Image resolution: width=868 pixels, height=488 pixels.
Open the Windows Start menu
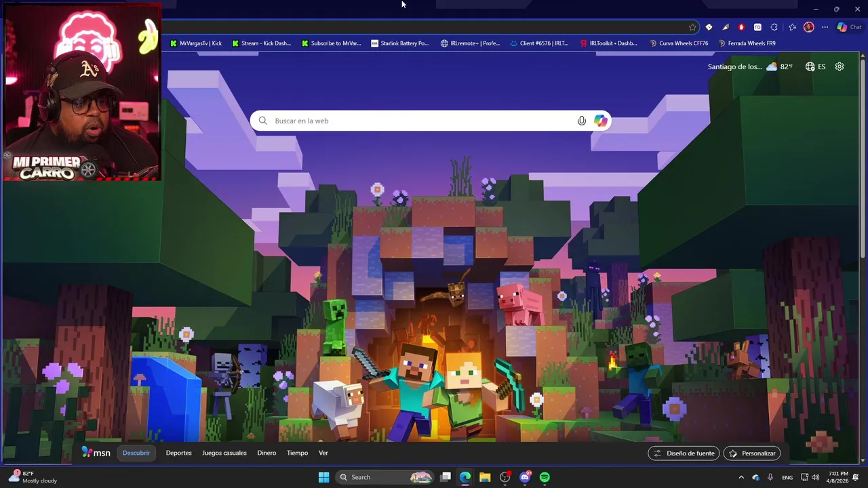click(x=323, y=477)
